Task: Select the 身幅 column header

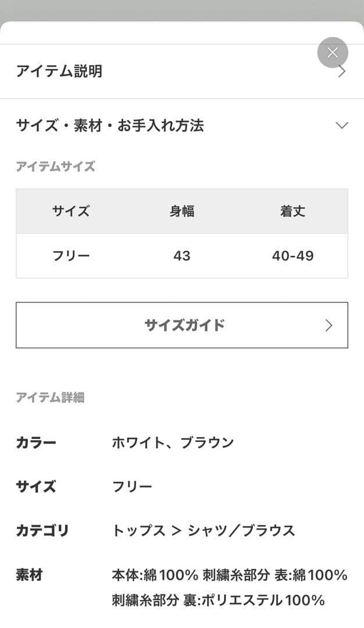Action: click(x=181, y=211)
